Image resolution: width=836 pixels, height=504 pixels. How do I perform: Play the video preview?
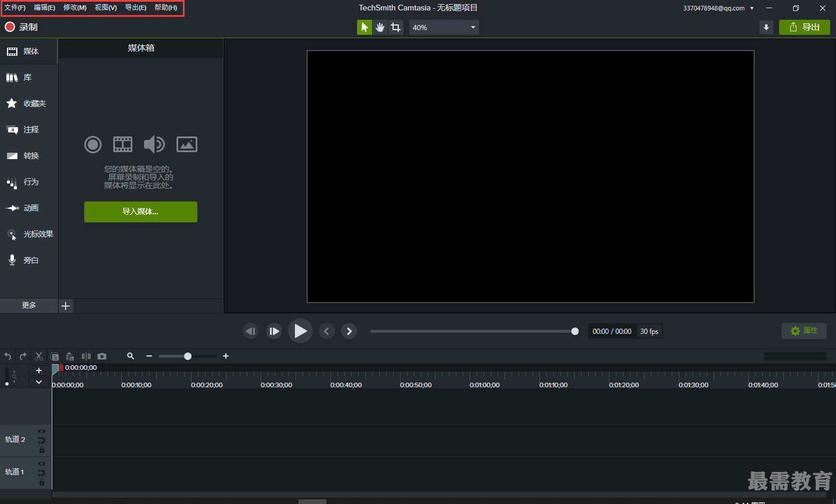click(300, 331)
